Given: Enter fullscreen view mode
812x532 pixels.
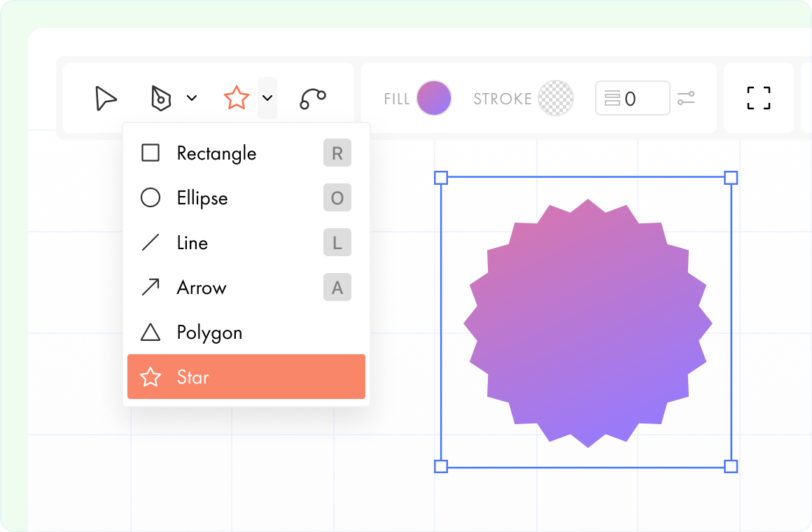Looking at the screenshot, I should coord(759,99).
